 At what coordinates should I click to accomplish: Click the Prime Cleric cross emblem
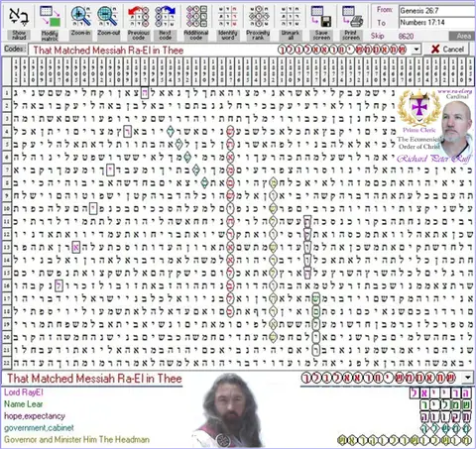419,107
